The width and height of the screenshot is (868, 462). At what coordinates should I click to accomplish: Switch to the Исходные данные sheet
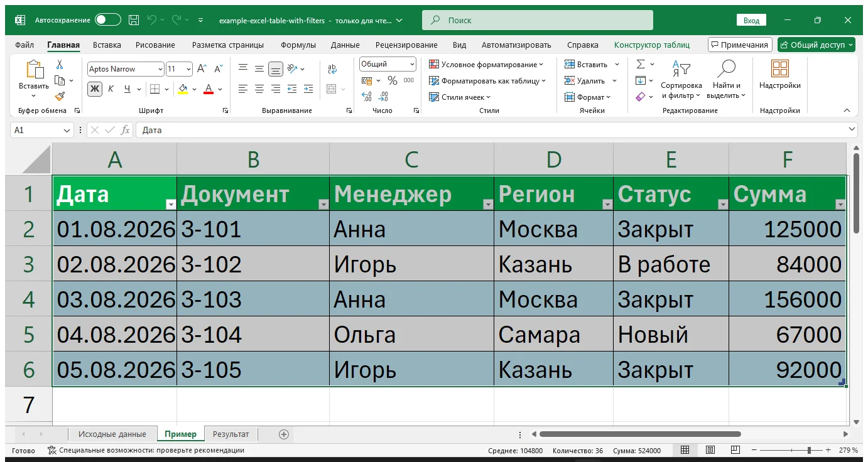click(112, 434)
